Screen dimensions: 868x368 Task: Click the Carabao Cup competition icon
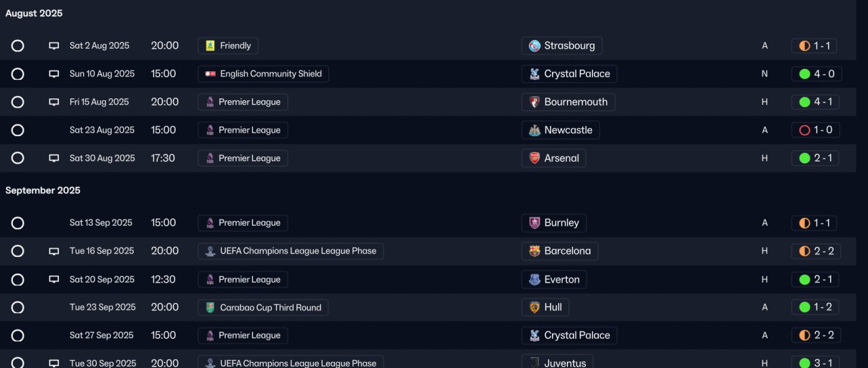tap(210, 308)
